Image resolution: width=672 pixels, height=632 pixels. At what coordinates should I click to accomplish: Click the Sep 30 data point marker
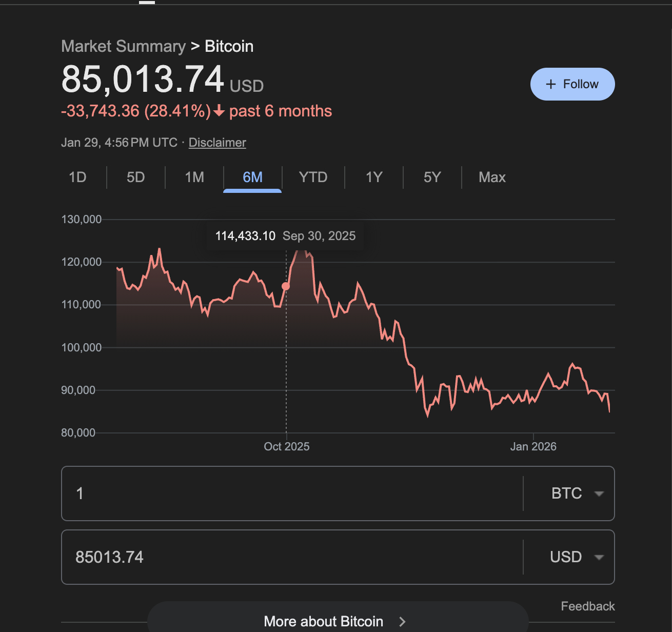point(286,286)
